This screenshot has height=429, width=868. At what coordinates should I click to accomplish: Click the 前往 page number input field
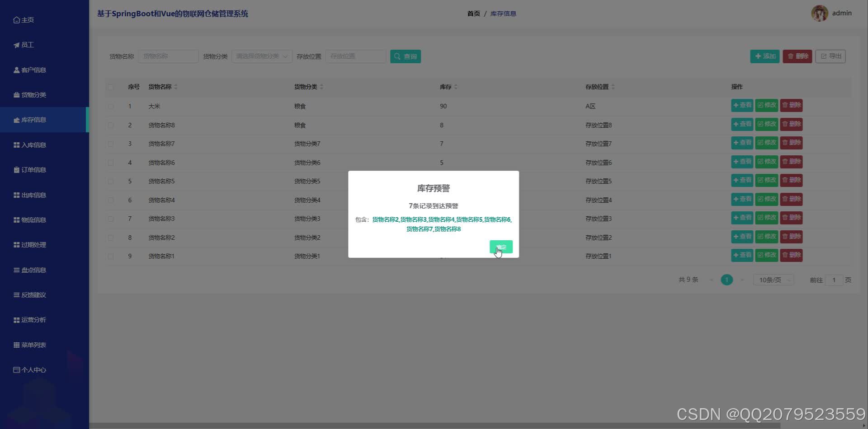click(x=834, y=280)
